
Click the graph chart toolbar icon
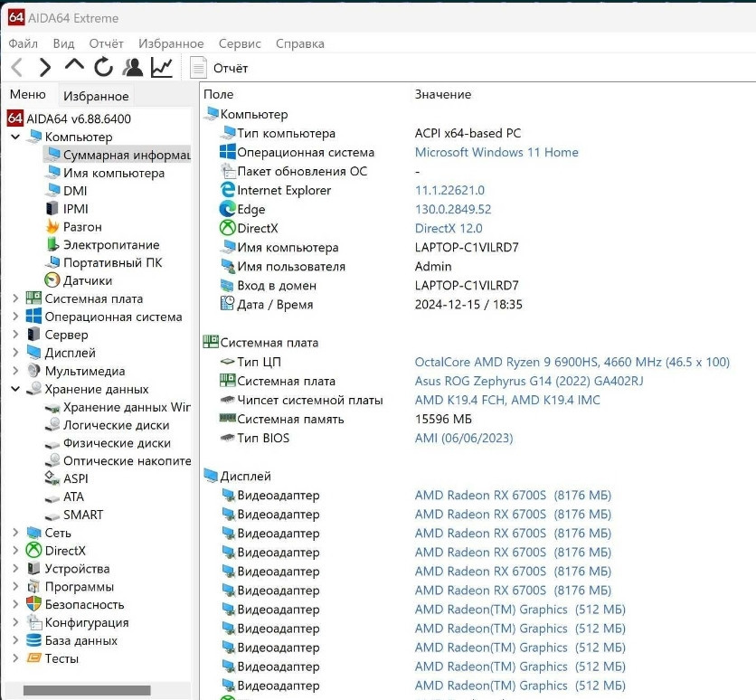click(x=162, y=67)
